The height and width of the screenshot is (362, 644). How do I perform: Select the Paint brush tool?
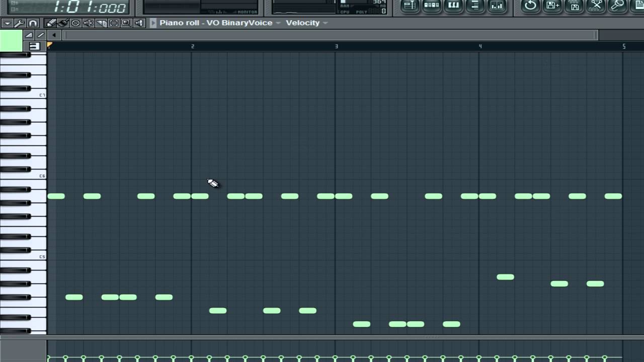tap(63, 23)
